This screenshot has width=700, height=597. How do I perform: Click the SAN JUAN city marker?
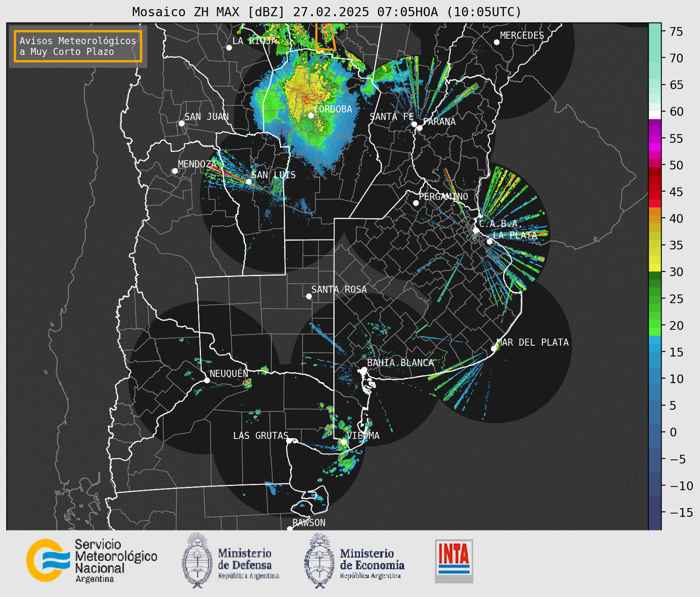181,123
